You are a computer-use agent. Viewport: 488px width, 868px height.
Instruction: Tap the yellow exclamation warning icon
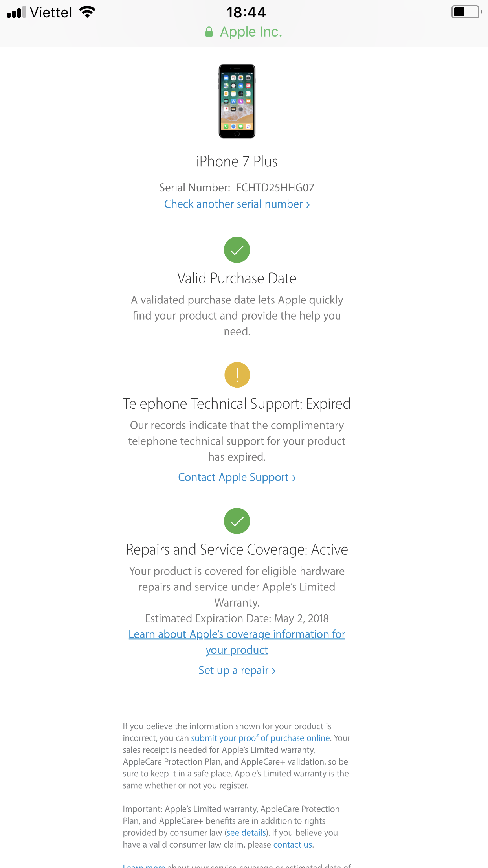(237, 375)
